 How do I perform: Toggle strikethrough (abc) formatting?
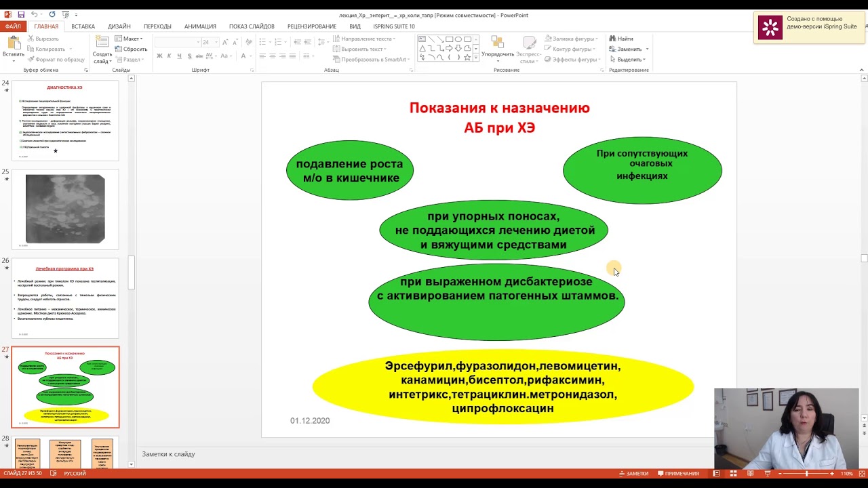pyautogui.click(x=198, y=56)
